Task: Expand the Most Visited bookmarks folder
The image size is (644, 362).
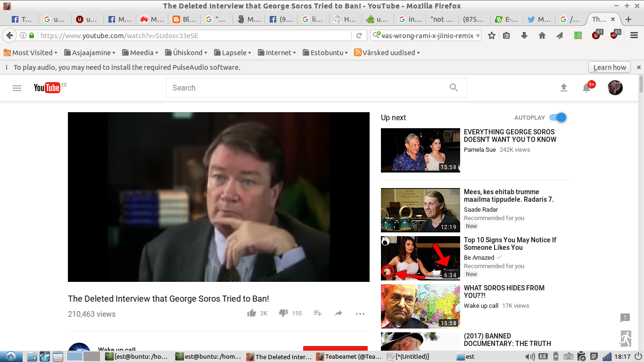Action: (x=30, y=53)
